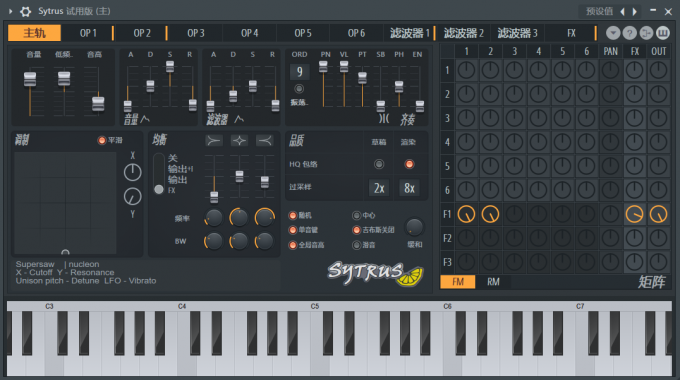Toggle the 全局音高 global pitch option
Viewport: 680px width, 380px height.
click(293, 245)
